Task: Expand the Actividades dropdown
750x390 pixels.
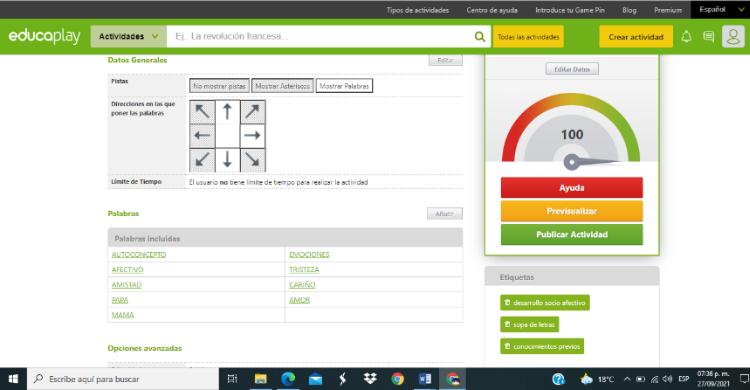Action: tap(128, 36)
